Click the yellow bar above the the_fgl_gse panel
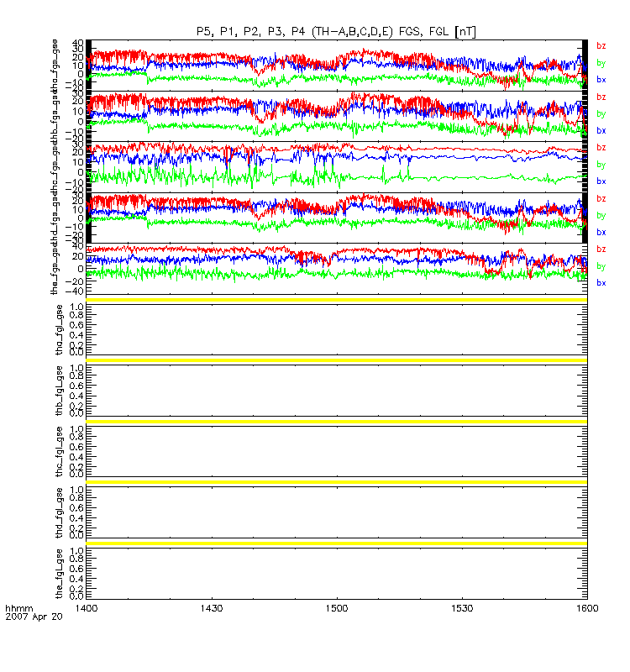Image resolution: width=630 pixels, height=672 pixels. pyautogui.click(x=337, y=543)
